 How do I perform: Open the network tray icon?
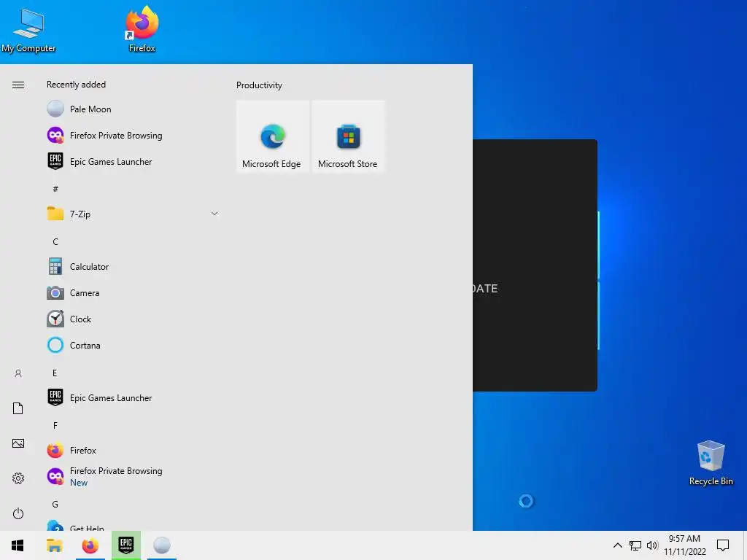click(635, 545)
